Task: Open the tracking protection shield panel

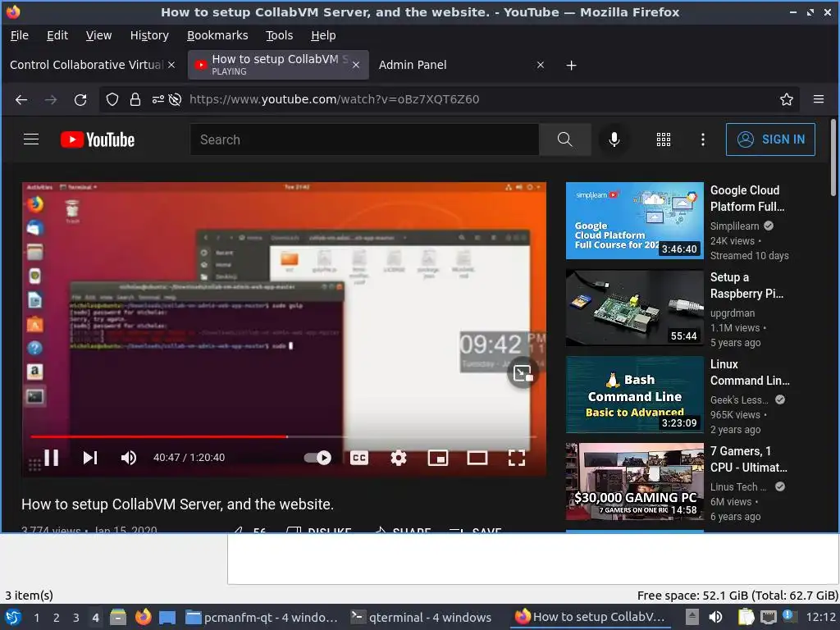Action: [x=112, y=99]
